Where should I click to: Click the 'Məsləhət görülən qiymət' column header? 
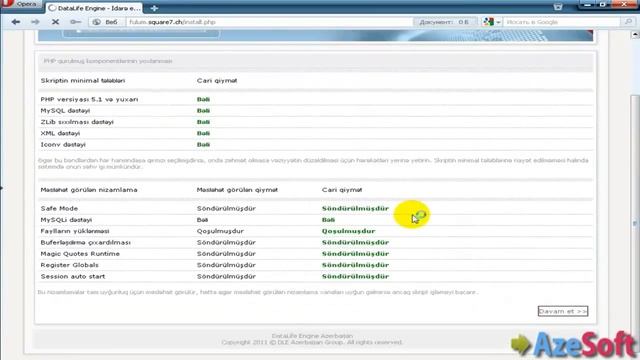(x=237, y=190)
